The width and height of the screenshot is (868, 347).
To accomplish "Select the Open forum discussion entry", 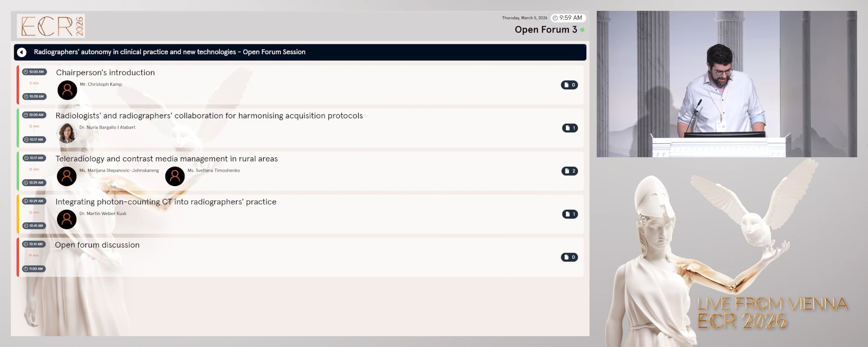I will 97,245.
